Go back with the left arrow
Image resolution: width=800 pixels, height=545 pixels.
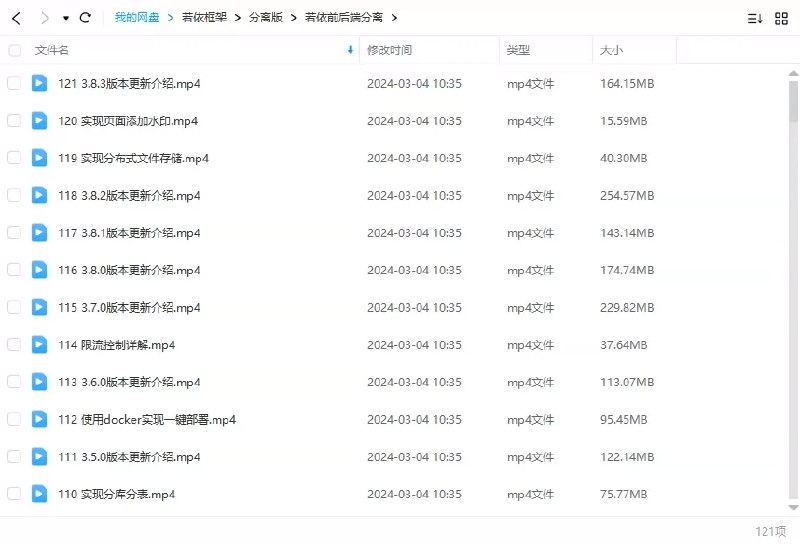(16, 18)
